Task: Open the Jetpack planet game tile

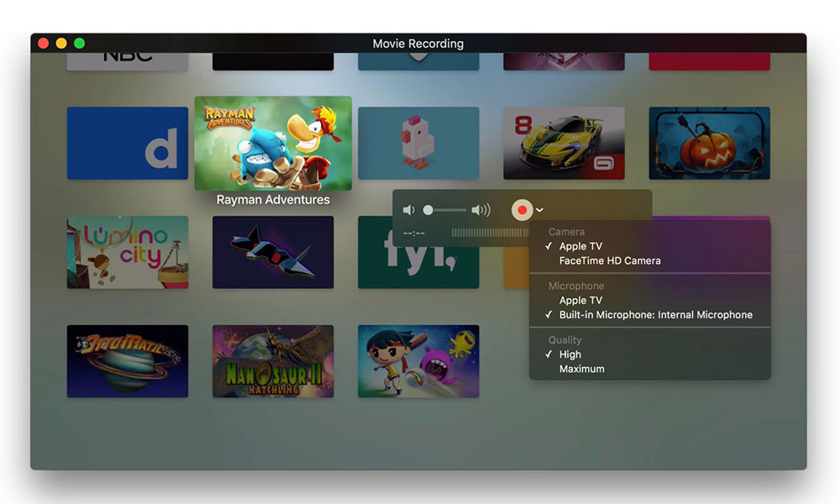Action: [x=128, y=361]
